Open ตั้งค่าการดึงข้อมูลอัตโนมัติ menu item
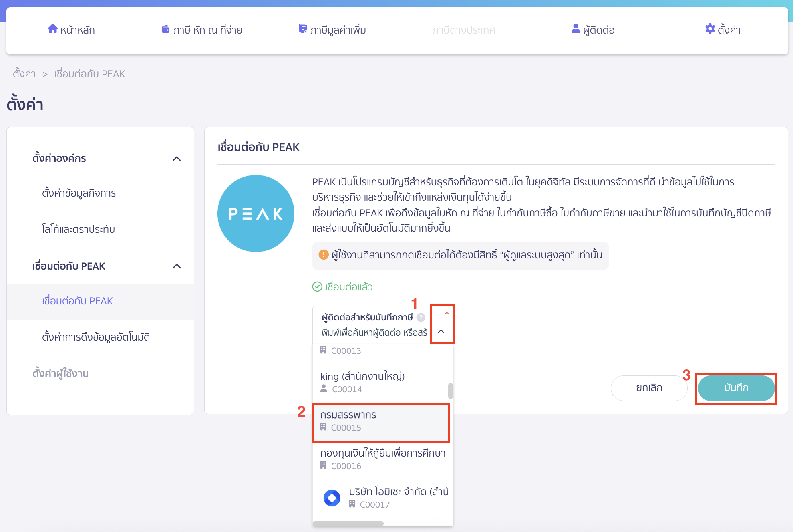793x532 pixels. tap(96, 337)
